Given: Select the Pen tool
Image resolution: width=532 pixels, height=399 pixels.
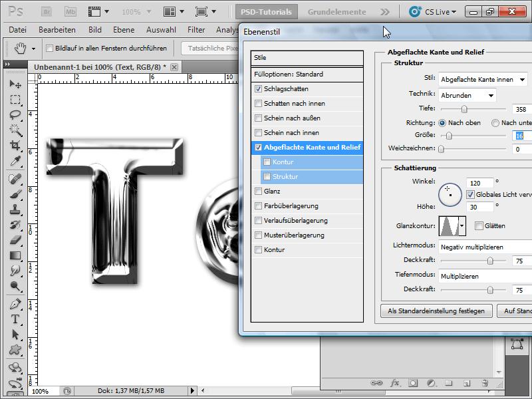Looking at the screenshot, I should [x=15, y=304].
